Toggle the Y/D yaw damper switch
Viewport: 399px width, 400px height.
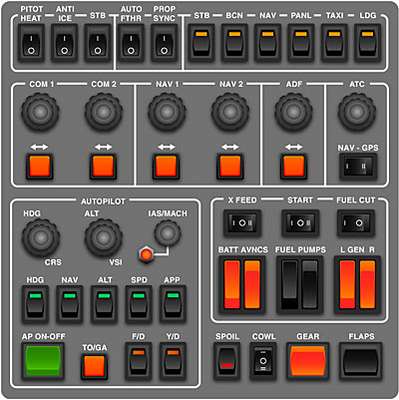173,361
